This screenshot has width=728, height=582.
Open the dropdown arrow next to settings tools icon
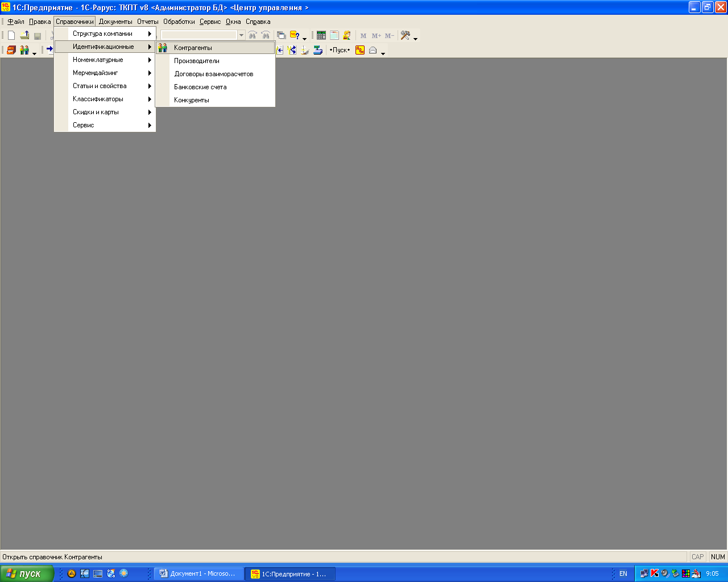(x=416, y=39)
